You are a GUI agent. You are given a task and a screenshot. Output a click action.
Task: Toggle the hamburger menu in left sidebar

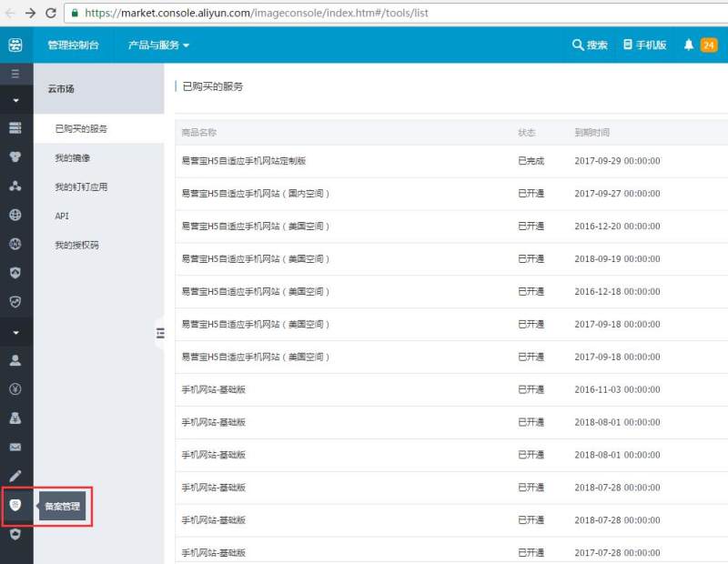[15, 74]
